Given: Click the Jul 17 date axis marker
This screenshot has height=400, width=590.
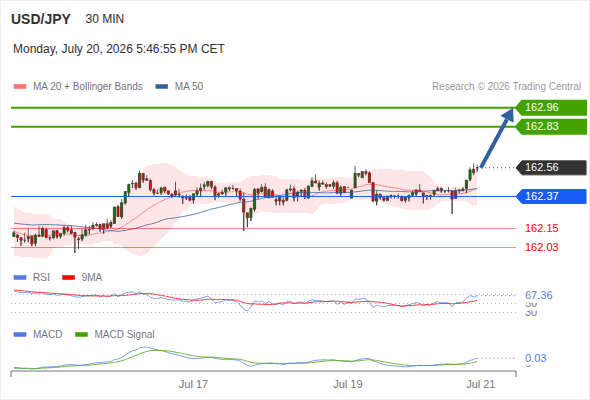Looking at the screenshot, I should [193, 384].
